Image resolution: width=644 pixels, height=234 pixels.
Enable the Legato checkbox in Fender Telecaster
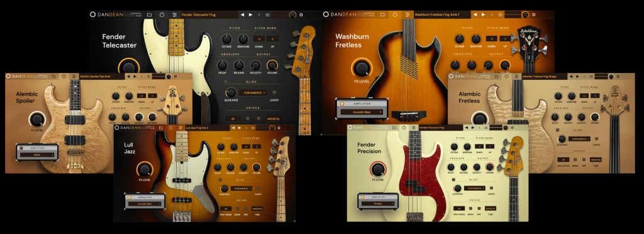point(274,92)
